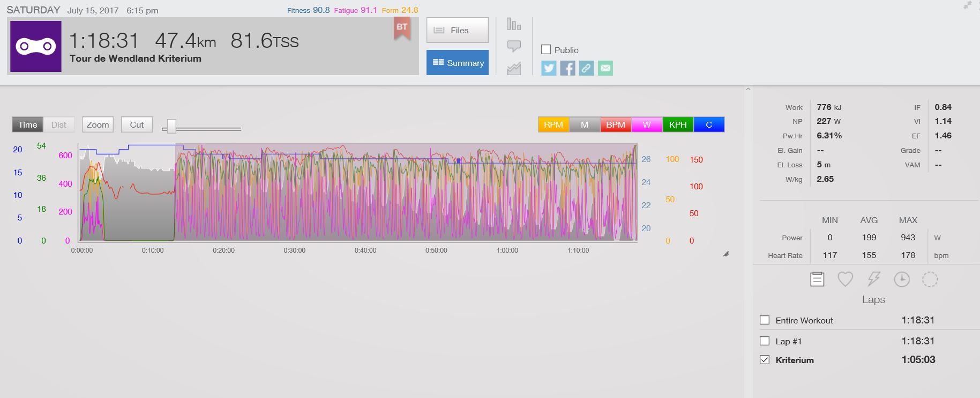The image size is (980, 398).
Task: Switch chart axis to Dist
Action: [59, 124]
